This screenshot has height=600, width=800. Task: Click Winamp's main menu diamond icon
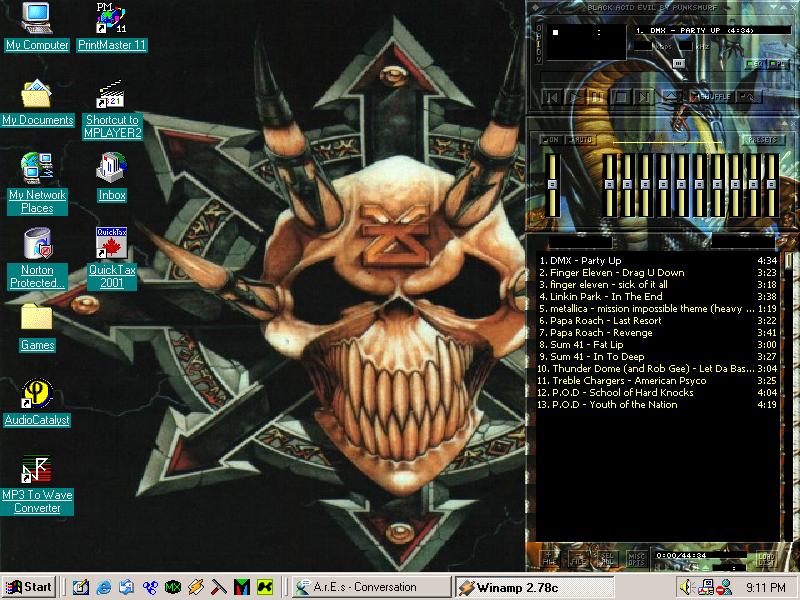[535, 7]
